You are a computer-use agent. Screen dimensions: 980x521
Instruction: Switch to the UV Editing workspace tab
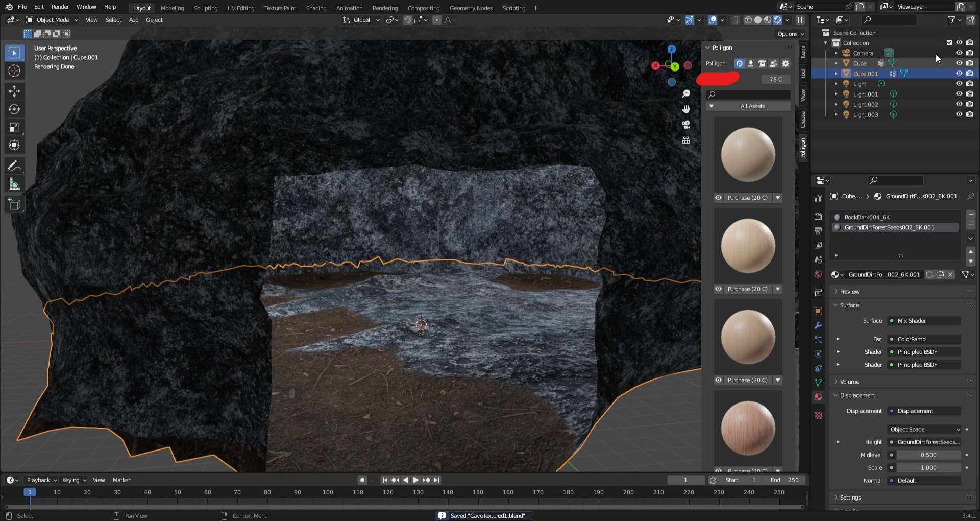click(241, 8)
